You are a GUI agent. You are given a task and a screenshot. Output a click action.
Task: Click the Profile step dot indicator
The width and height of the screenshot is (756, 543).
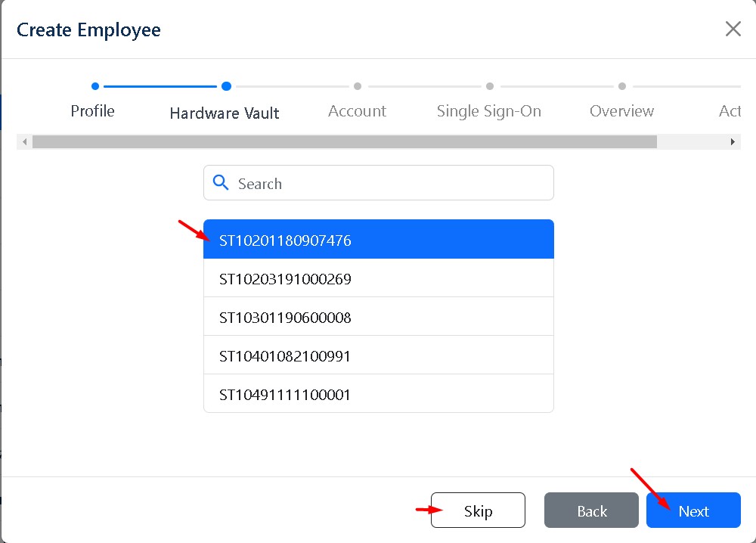pyautogui.click(x=95, y=86)
